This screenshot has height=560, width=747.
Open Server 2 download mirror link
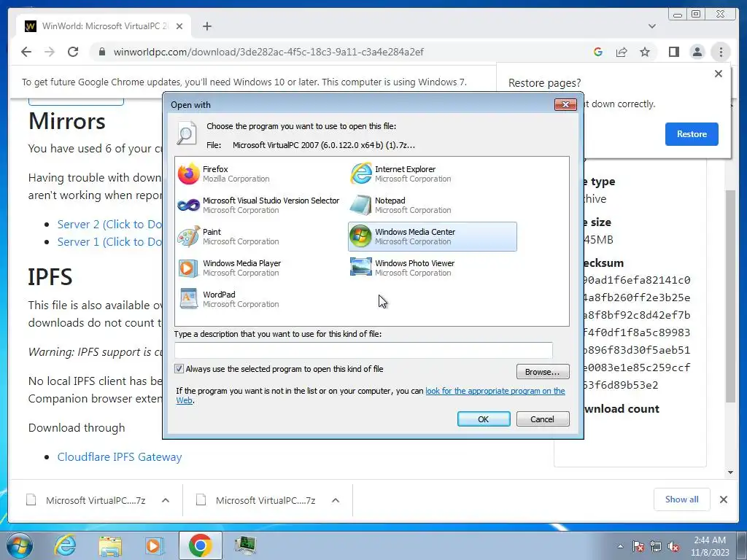point(109,225)
